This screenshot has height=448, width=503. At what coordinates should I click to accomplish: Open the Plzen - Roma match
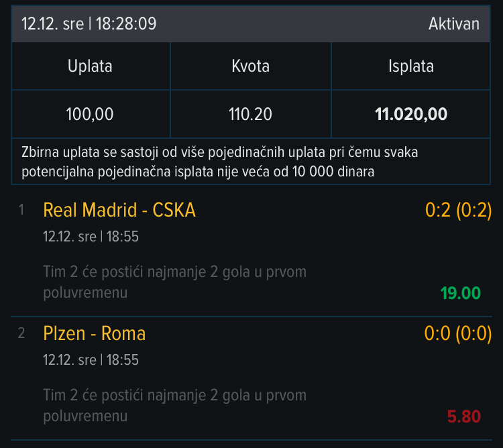[x=94, y=333]
